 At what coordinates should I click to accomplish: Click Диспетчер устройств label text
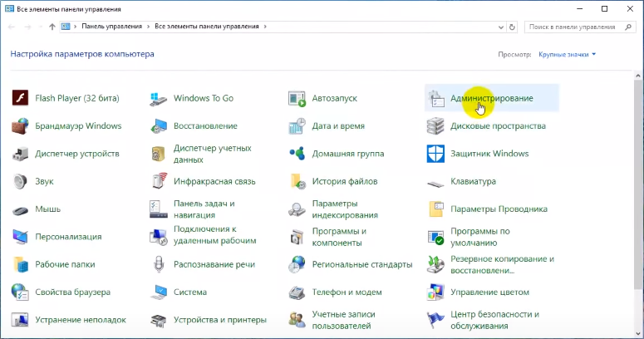tap(77, 154)
